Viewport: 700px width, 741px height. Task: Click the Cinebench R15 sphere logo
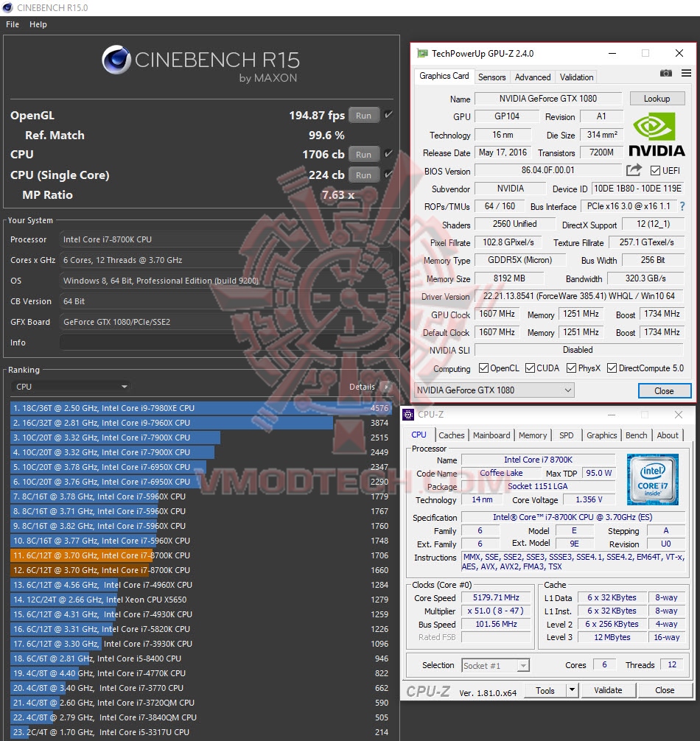pyautogui.click(x=116, y=60)
